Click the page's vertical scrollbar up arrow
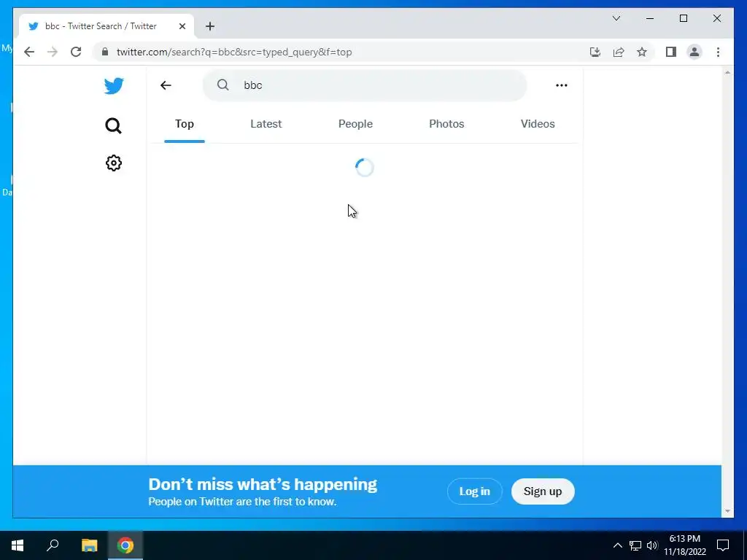 pos(727,72)
